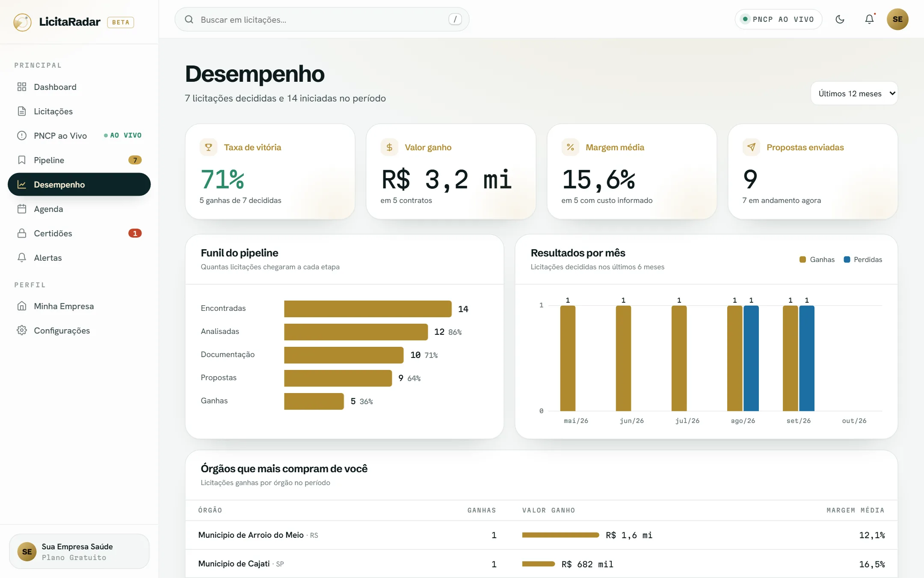Click the blue Perdidas bar for ago/26

click(751, 358)
